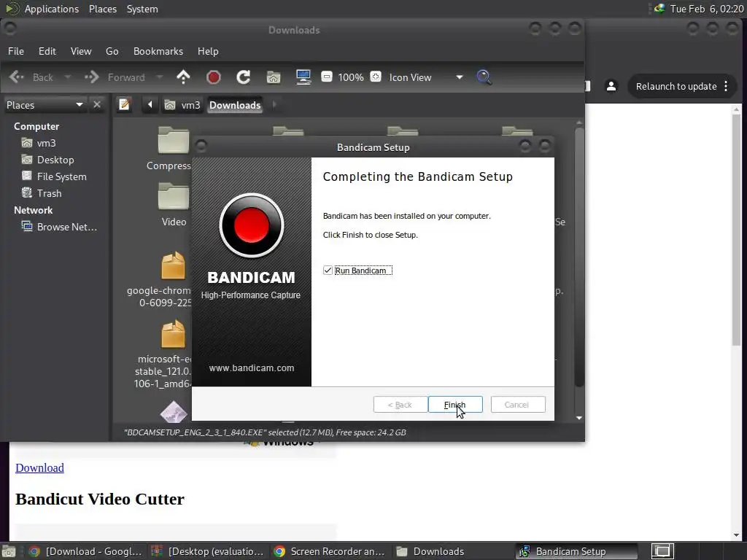
Task: Click the red Stop loading icon
Action: click(214, 77)
